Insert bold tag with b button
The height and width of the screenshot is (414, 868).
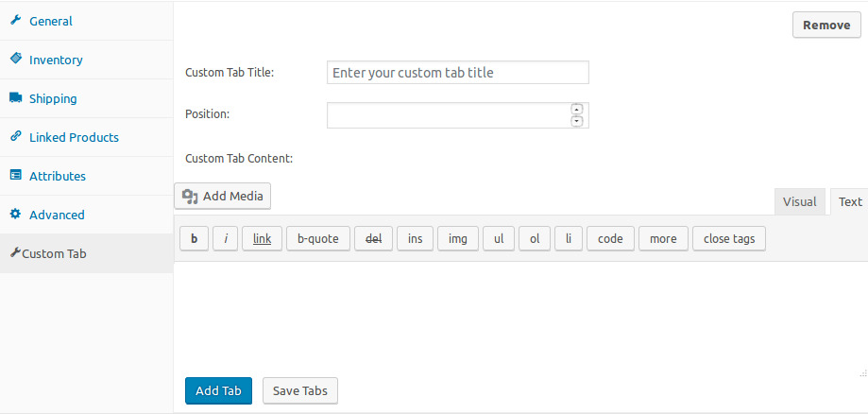195,239
